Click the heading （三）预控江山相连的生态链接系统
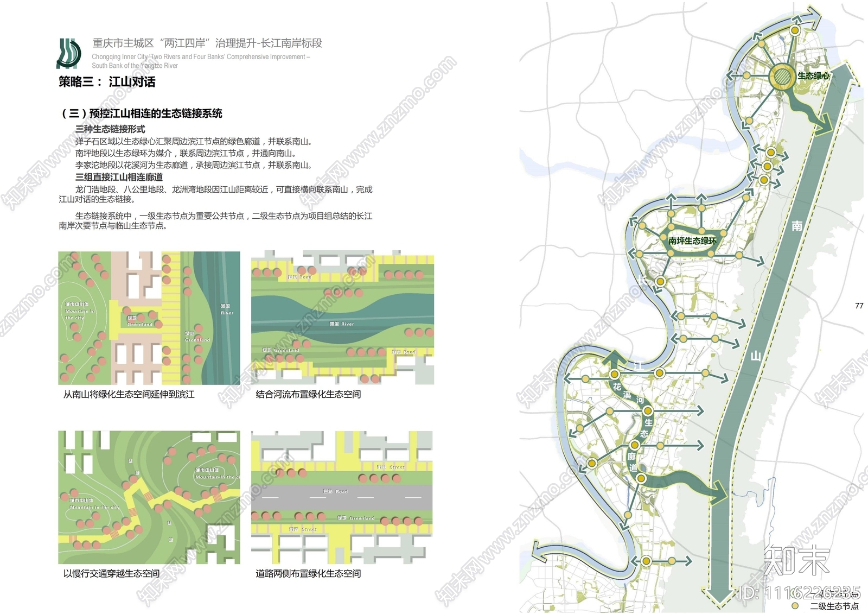The width and height of the screenshot is (868, 614). (141, 113)
